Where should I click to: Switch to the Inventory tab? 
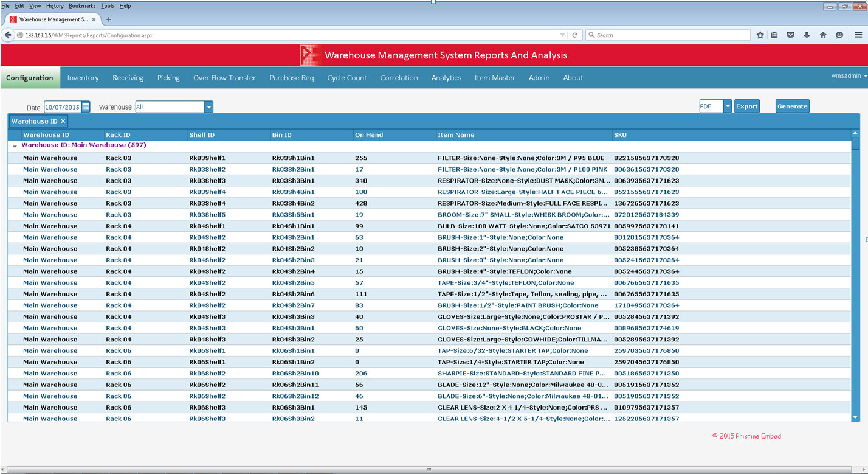click(83, 78)
